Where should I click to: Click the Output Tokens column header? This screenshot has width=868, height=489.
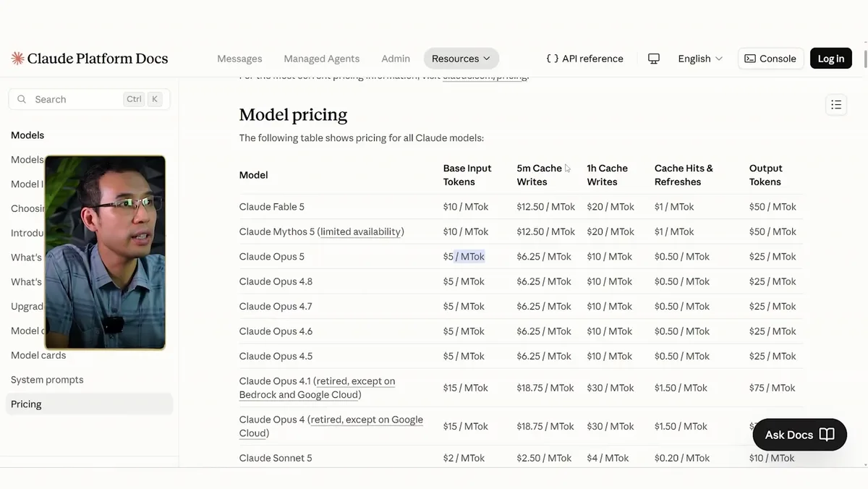(x=766, y=175)
